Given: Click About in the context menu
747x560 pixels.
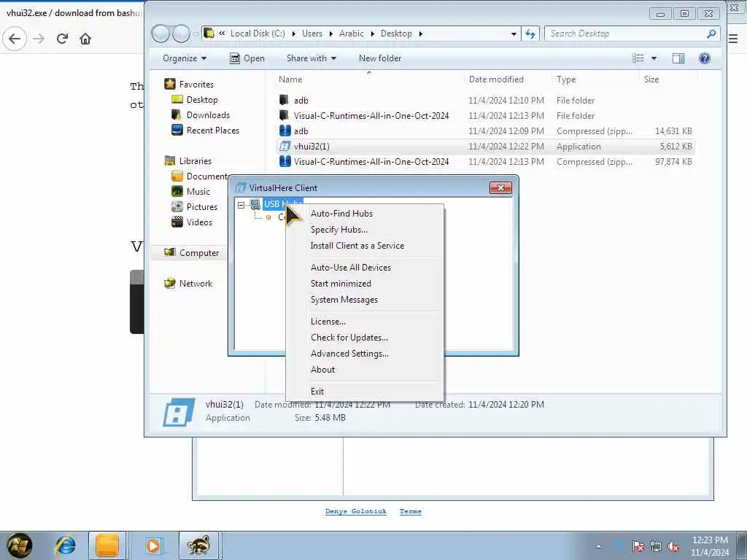Looking at the screenshot, I should click(322, 370).
